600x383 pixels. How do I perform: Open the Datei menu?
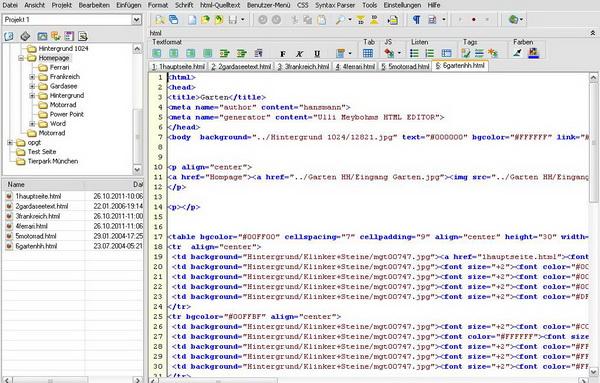pos(10,5)
